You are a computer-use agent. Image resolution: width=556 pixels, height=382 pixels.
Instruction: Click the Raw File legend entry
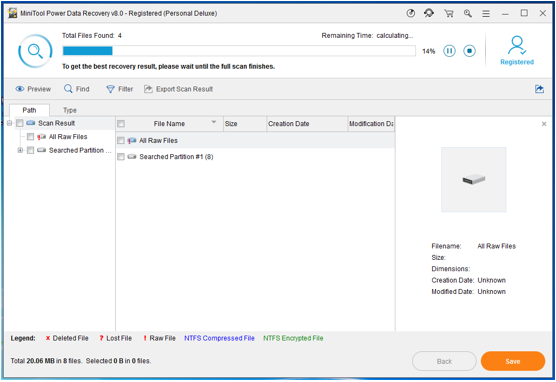coord(159,338)
